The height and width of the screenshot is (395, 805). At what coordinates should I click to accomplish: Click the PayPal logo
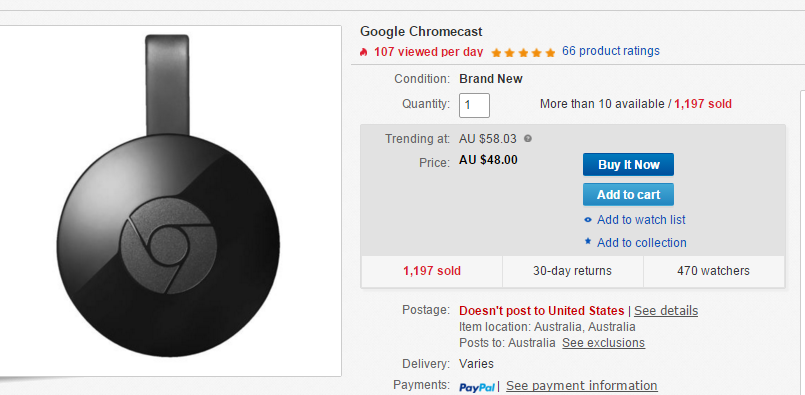(477, 387)
